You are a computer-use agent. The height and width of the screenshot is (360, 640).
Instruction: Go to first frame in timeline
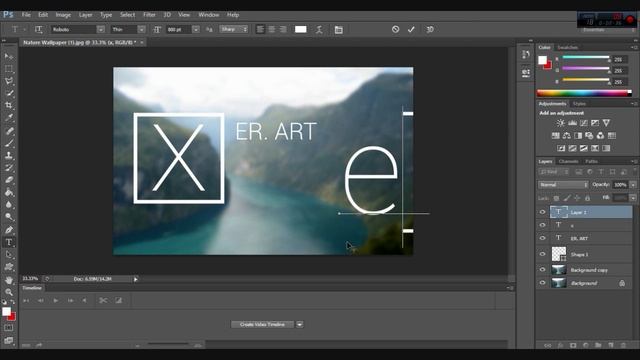coord(26,300)
